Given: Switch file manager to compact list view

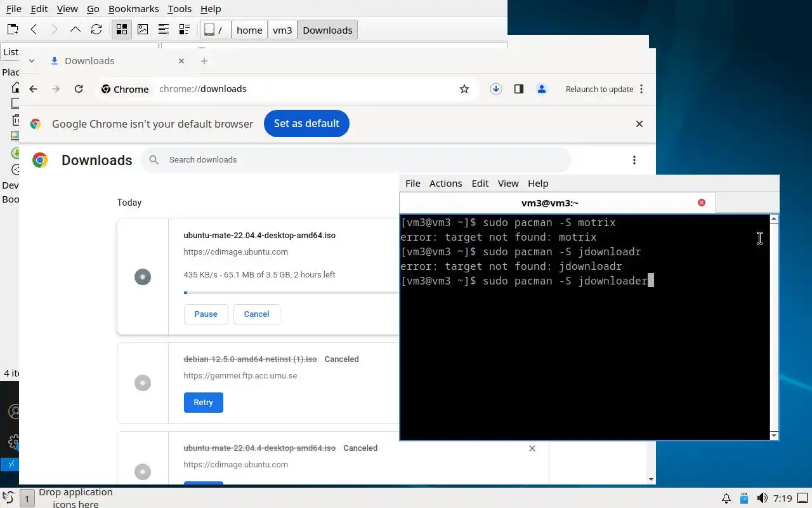Looking at the screenshot, I should pyautogui.click(x=164, y=30).
